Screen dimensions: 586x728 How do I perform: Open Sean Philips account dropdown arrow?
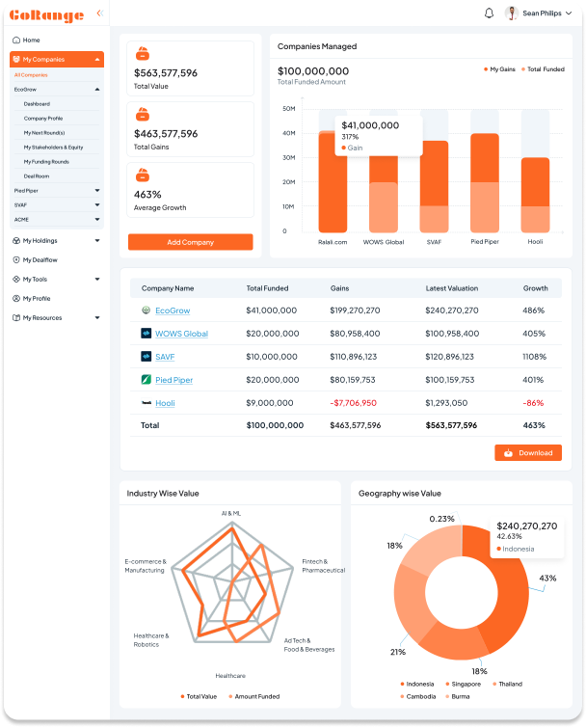569,13
